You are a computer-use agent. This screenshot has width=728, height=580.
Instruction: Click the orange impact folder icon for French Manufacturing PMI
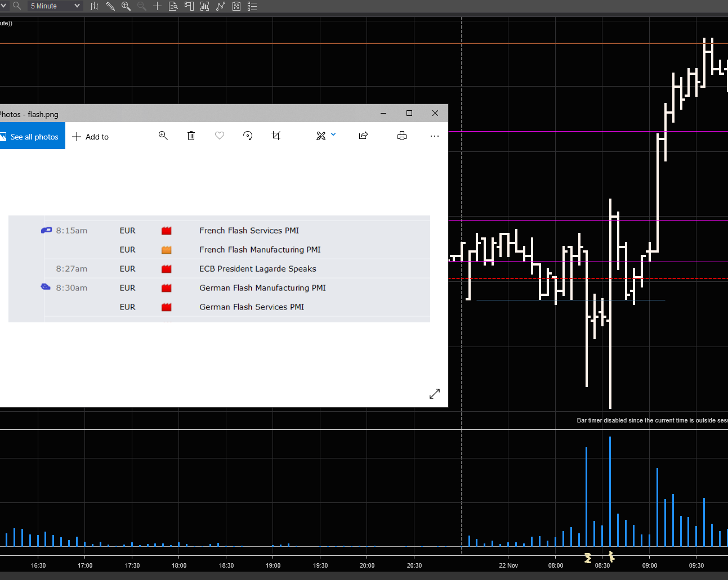point(167,250)
